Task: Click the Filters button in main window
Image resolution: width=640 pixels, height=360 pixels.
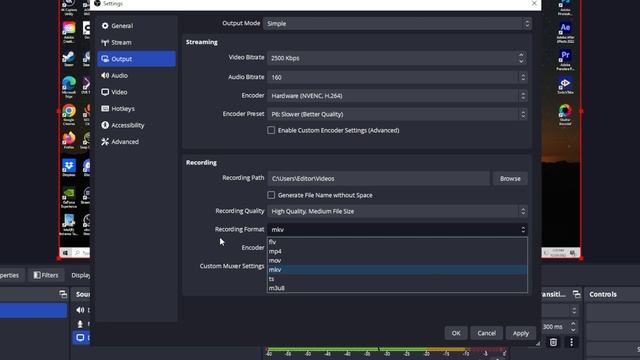Action: [46, 275]
